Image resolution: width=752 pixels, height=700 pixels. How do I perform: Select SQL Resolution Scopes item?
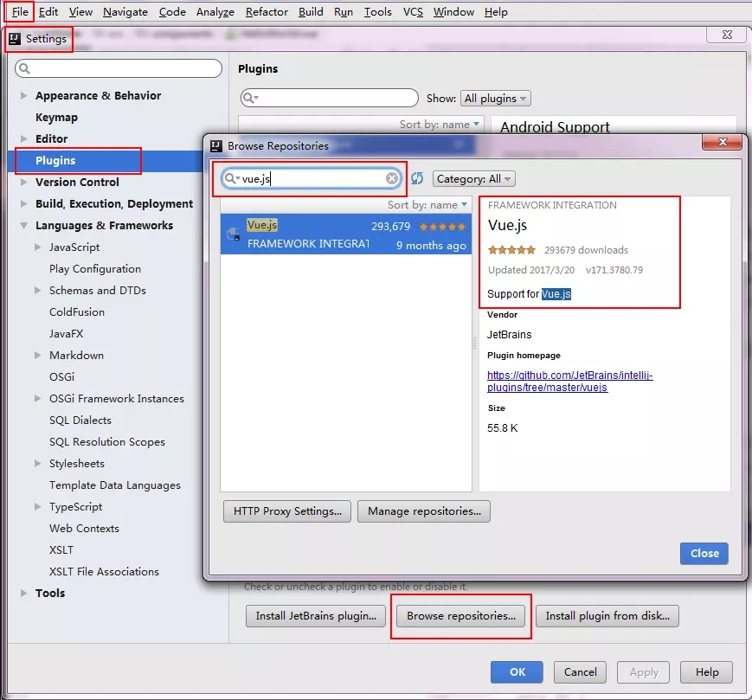click(x=107, y=441)
